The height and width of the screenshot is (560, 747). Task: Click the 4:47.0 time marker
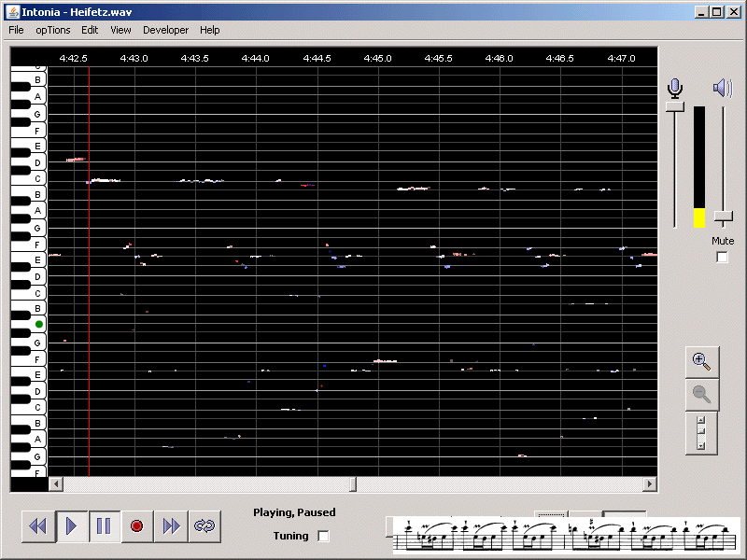point(621,59)
